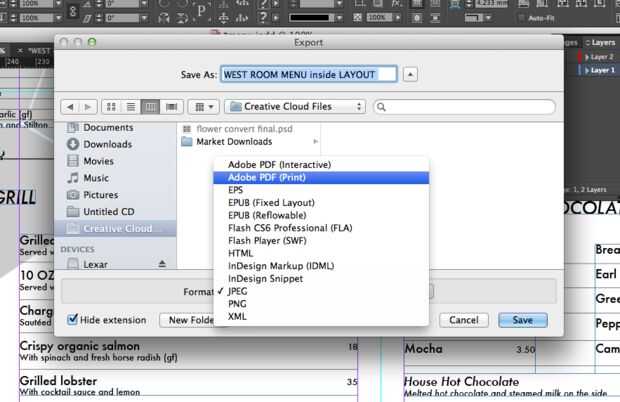
Task: Pick HTML from the format list
Action: (x=321, y=253)
